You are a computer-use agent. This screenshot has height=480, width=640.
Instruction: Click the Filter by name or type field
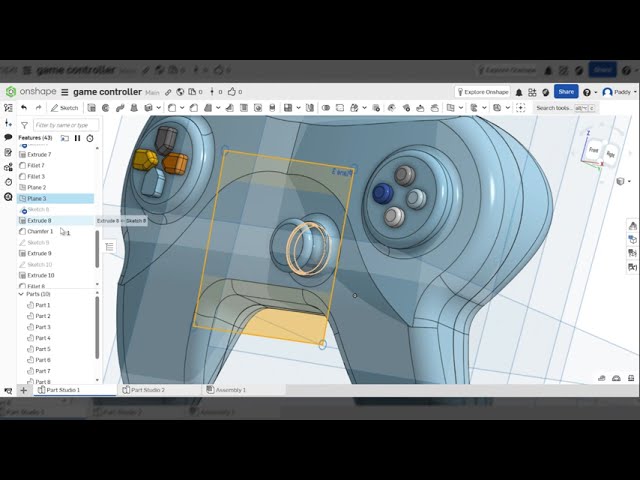(66, 125)
